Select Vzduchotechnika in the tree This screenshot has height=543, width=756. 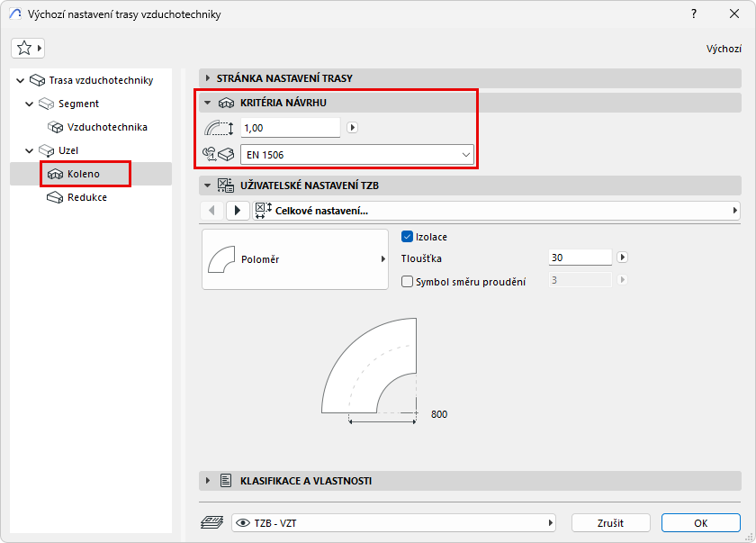107,127
